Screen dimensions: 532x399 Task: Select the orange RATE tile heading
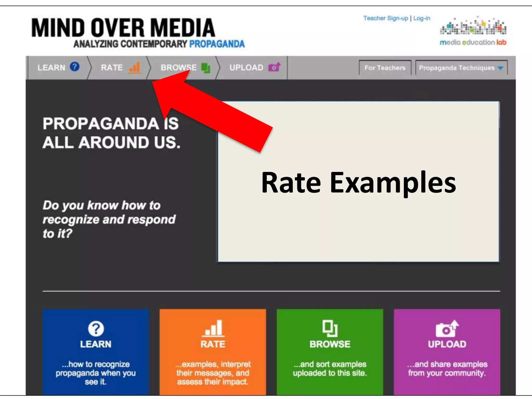click(x=213, y=344)
